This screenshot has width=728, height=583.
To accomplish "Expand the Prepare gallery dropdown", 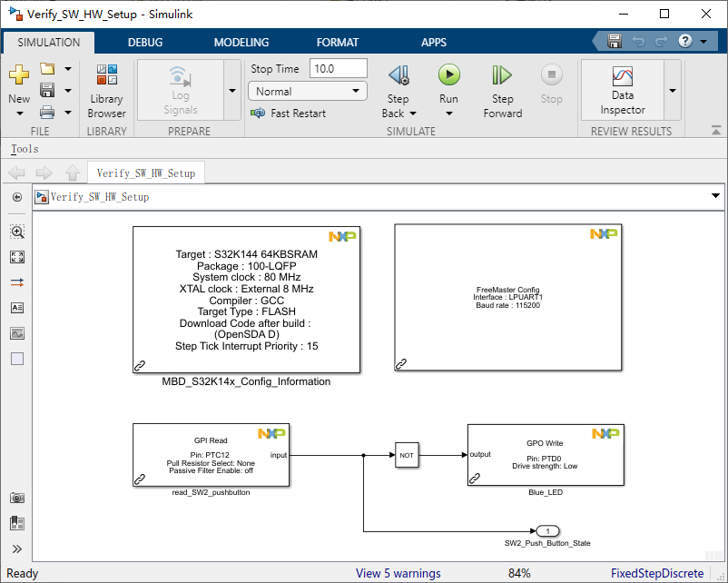I will click(232, 91).
